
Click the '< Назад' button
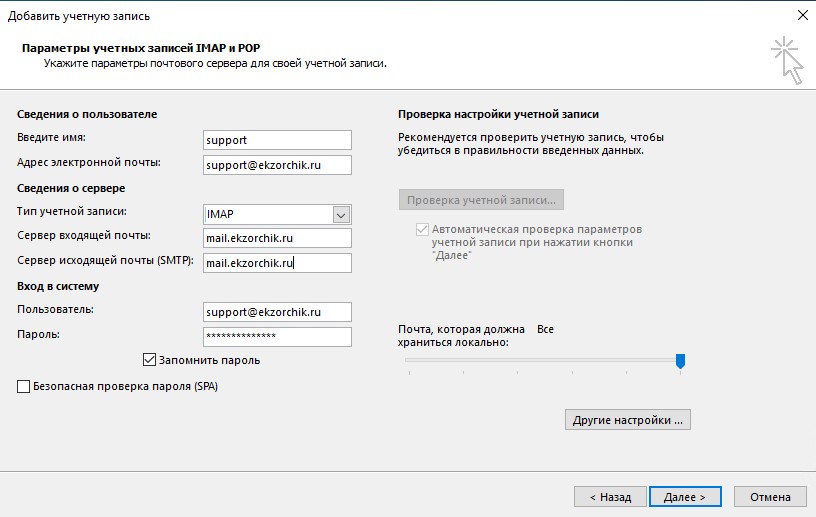point(609,497)
